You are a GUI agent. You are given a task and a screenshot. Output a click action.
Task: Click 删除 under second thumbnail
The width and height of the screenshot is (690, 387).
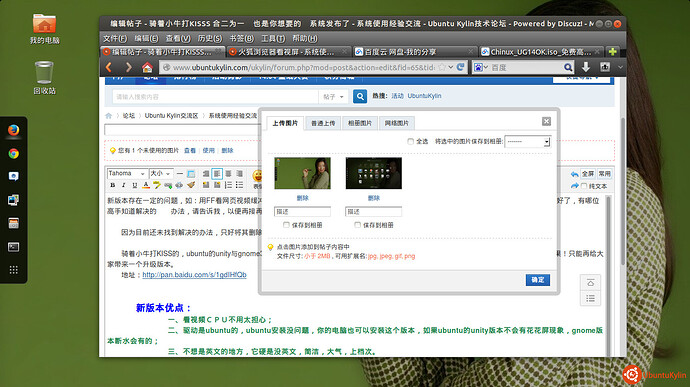pyautogui.click(x=374, y=198)
